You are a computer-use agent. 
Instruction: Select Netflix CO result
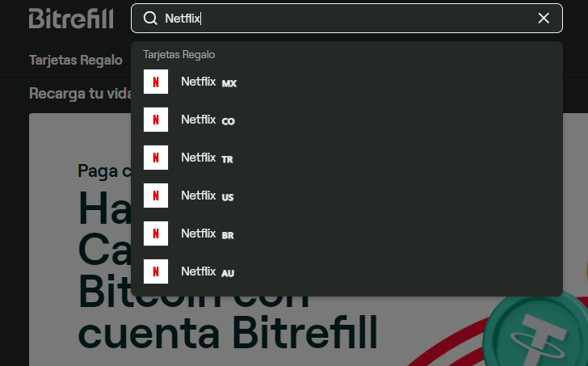346,120
